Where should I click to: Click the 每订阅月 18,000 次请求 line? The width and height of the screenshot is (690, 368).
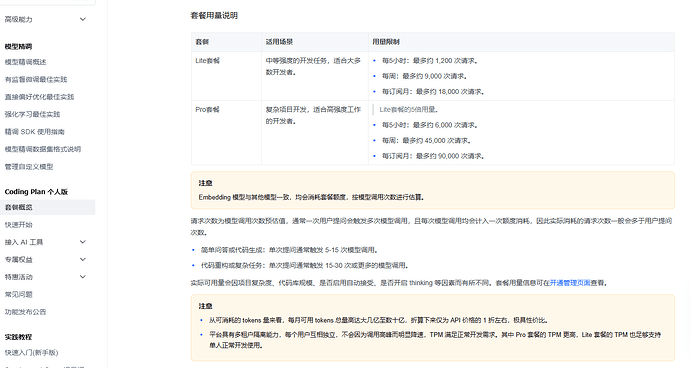[x=433, y=92]
